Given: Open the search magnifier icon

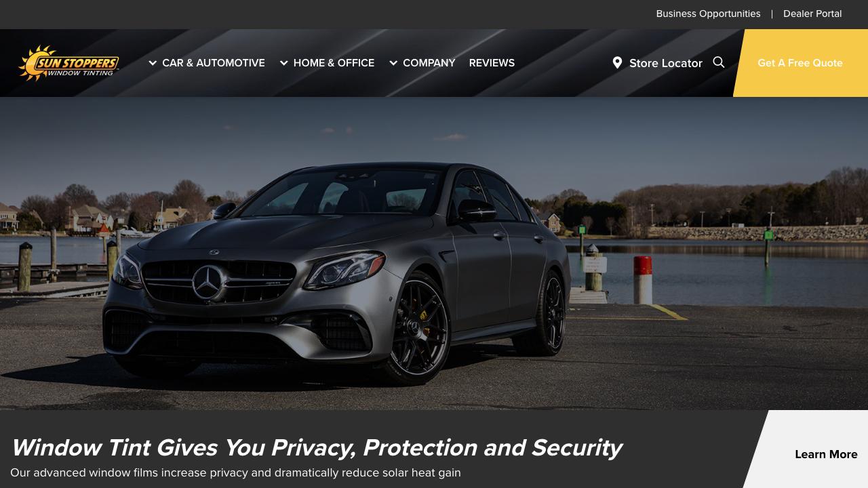Looking at the screenshot, I should [x=719, y=62].
